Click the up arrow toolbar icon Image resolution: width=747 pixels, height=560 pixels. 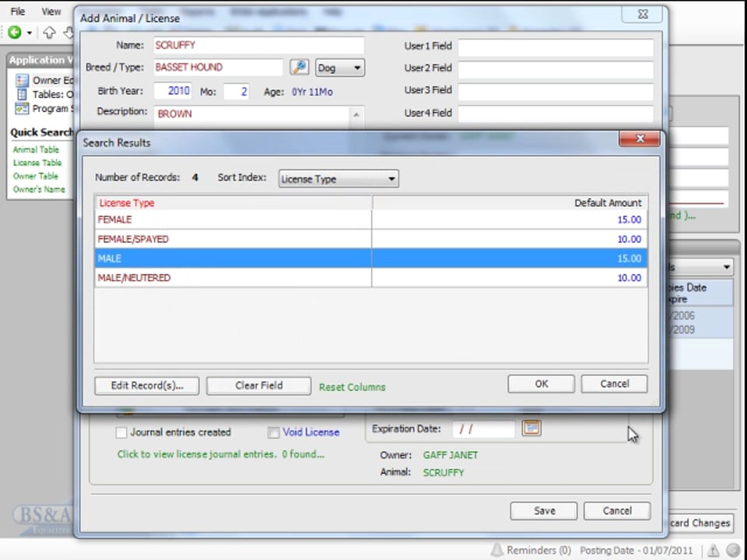coord(49,32)
